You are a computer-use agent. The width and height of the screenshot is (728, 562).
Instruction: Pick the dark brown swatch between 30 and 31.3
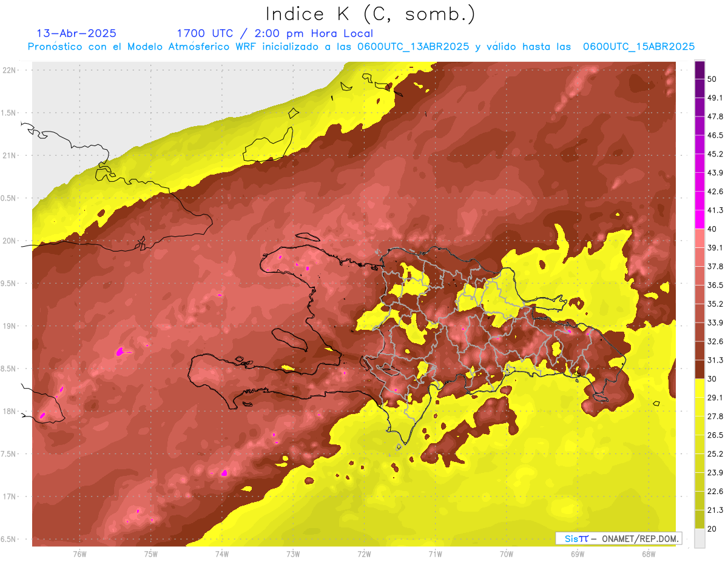[699, 370]
